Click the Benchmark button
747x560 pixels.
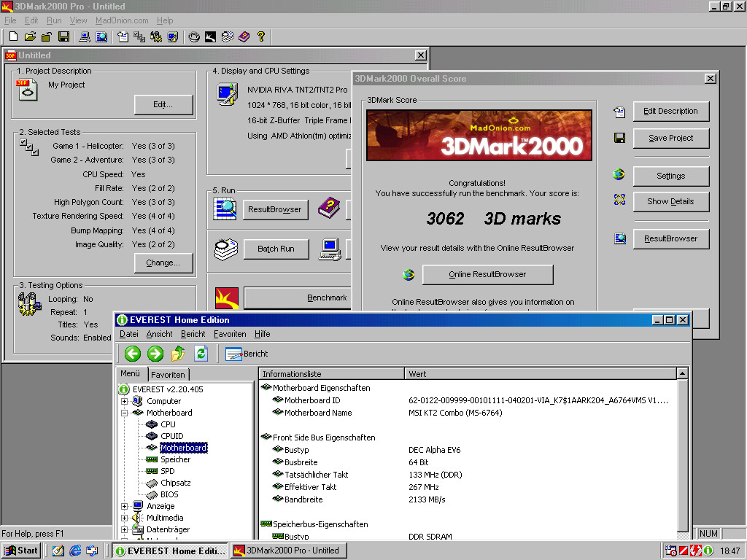tap(298, 298)
